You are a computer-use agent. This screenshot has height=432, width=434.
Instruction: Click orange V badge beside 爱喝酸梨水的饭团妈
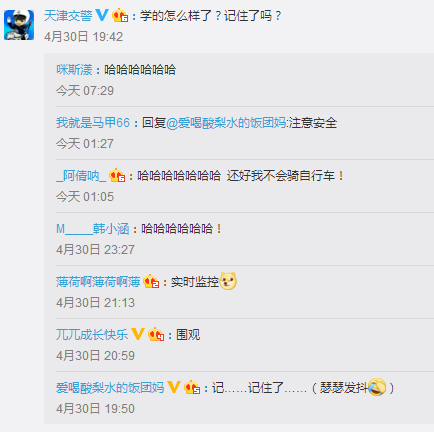tap(174, 387)
